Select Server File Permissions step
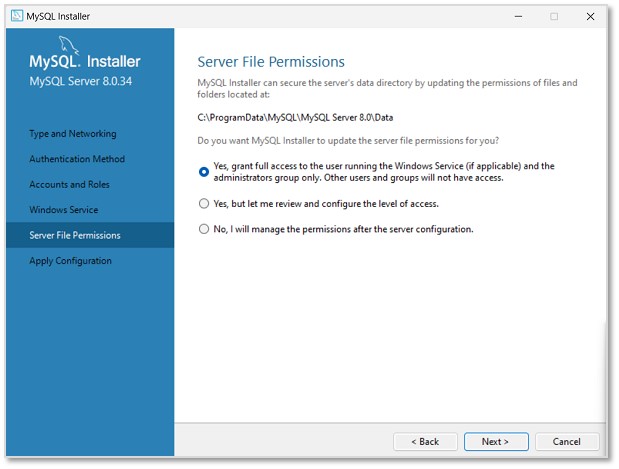This screenshot has width=619, height=469. [x=75, y=236]
